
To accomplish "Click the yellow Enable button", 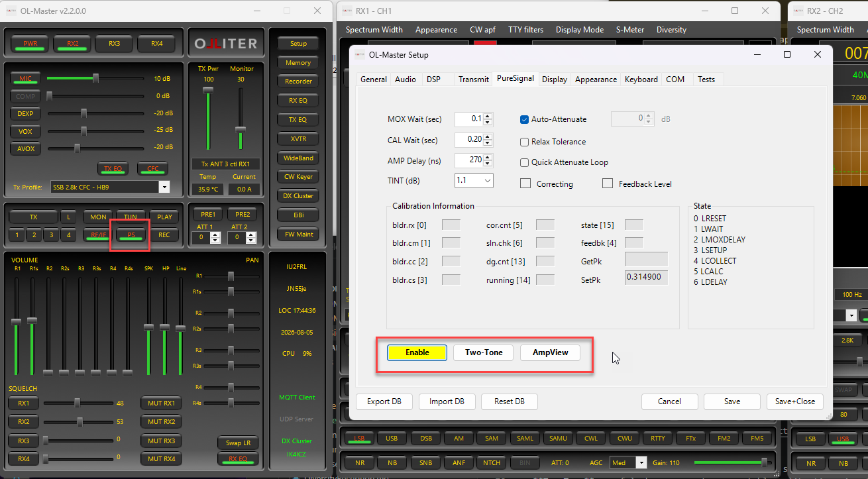I will 417,352.
